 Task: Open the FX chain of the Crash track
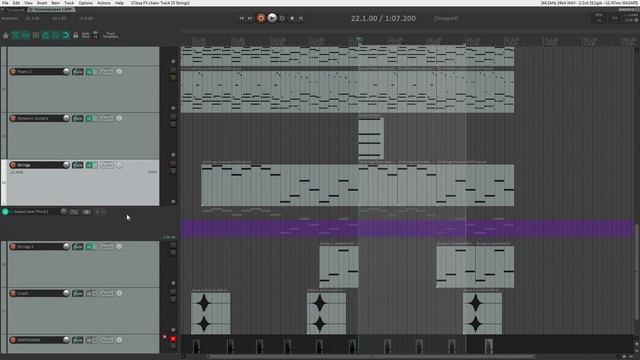pyautogui.click(x=89, y=293)
